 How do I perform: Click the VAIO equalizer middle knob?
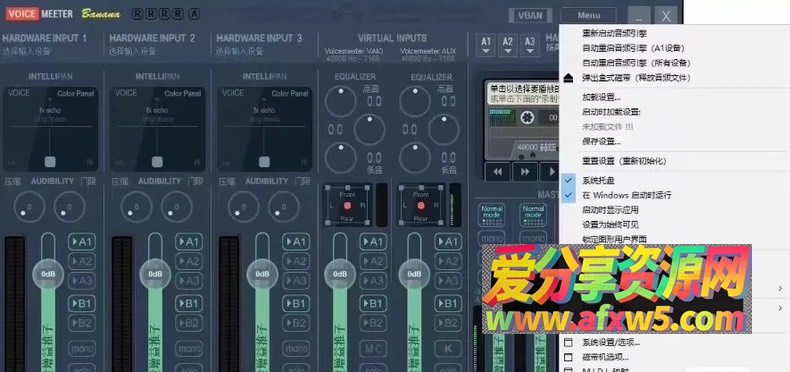(369, 130)
